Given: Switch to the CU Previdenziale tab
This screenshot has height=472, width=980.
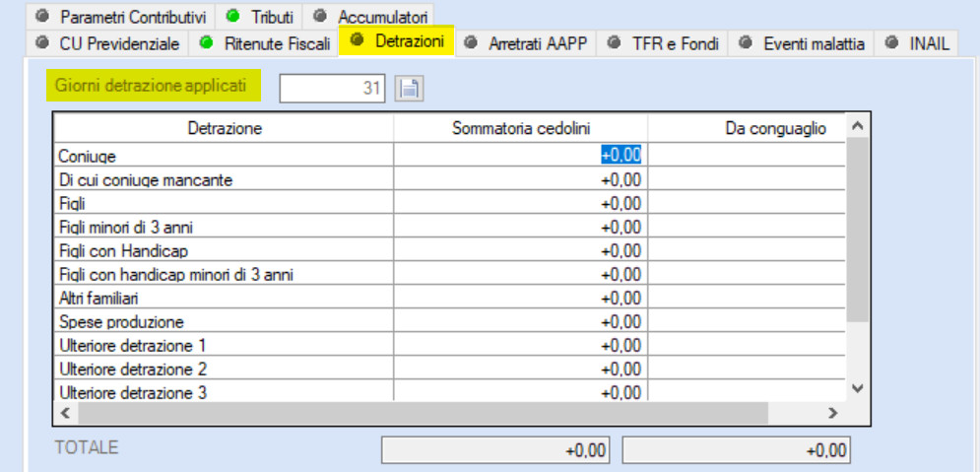Looking at the screenshot, I should (x=107, y=43).
